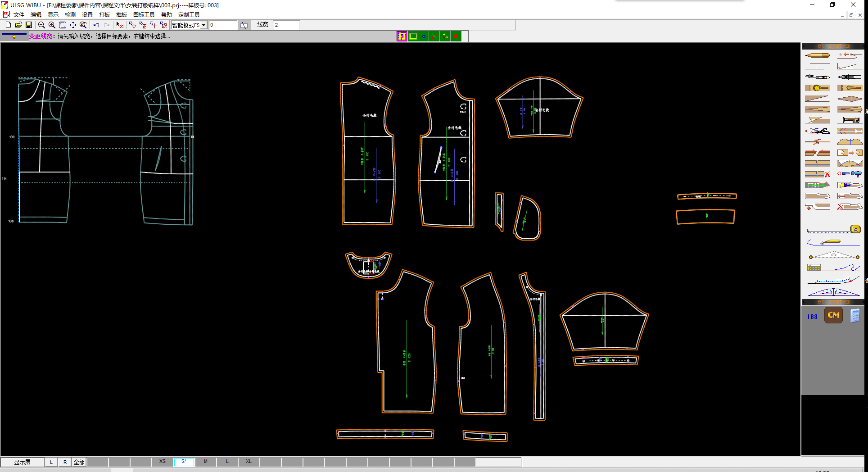Click the Save floppy disk icon
The width and height of the screenshot is (868, 472).
tap(29, 25)
